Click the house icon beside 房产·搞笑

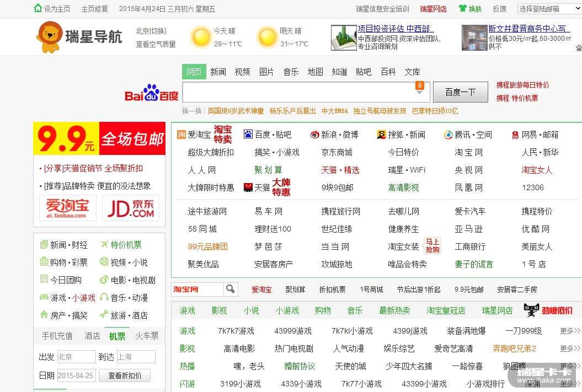(44, 314)
